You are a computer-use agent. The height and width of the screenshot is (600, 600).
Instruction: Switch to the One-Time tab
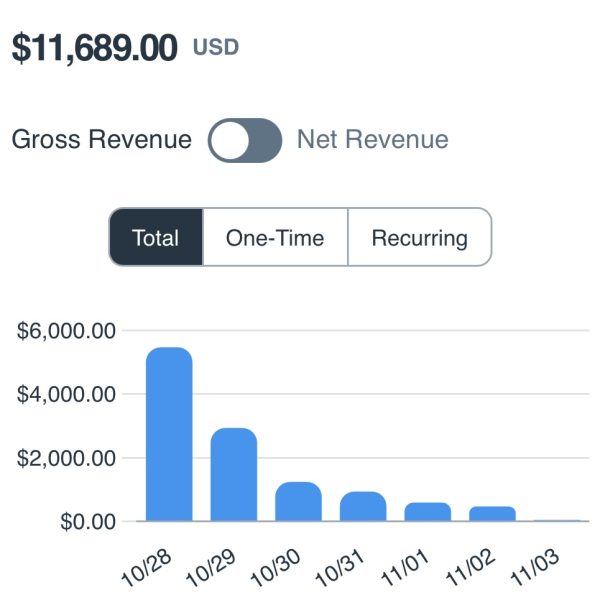(275, 238)
